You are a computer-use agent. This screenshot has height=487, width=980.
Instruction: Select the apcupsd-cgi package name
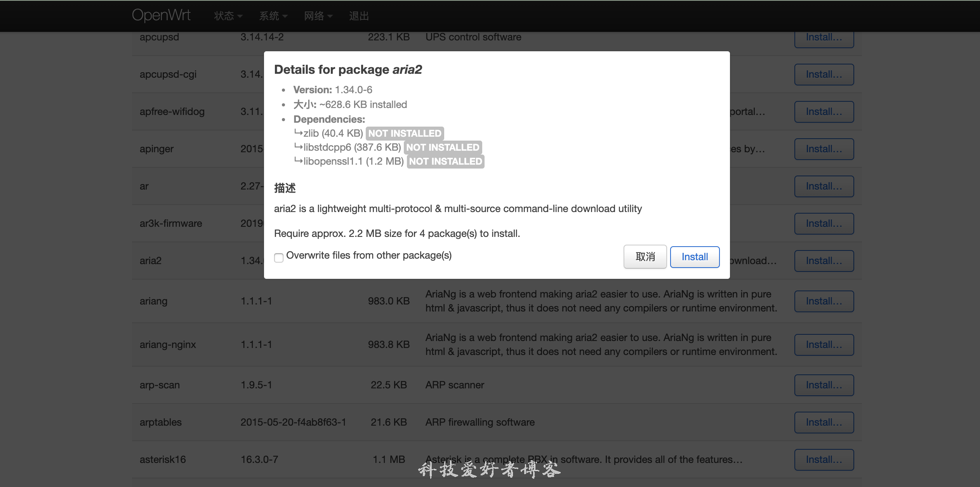click(168, 74)
